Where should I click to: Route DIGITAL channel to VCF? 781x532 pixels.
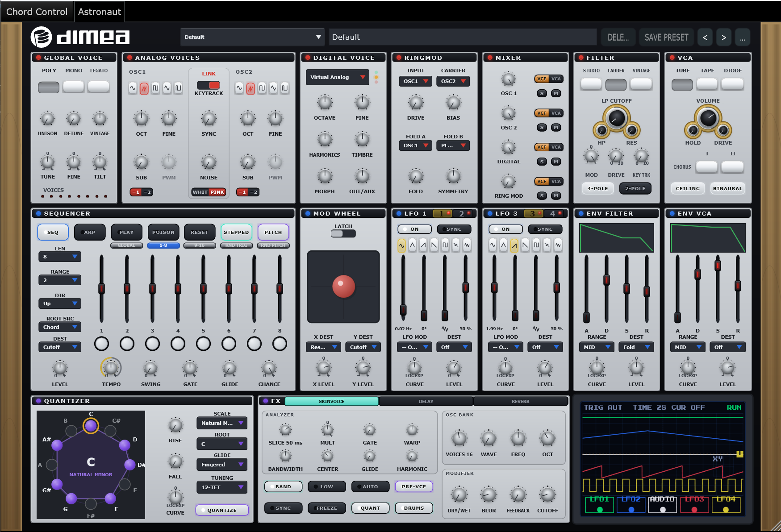click(x=542, y=147)
